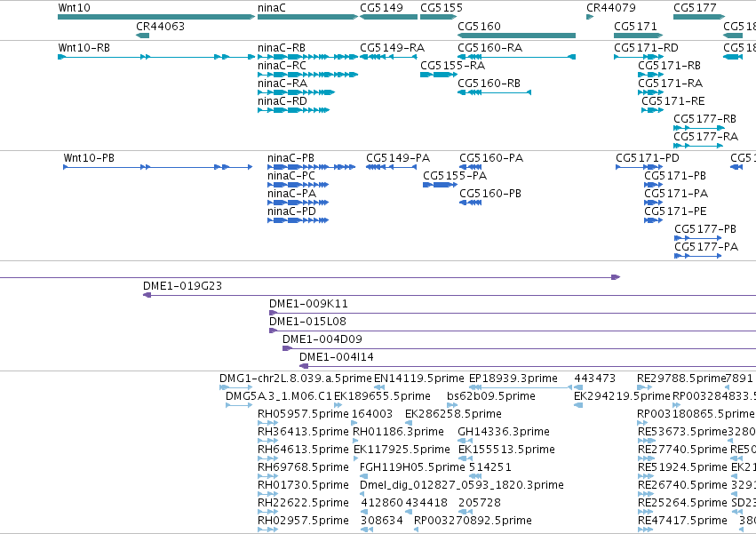The width and height of the screenshot is (756, 534).
Task: Click BAC clone DME1-004I14
Action: click(528, 366)
